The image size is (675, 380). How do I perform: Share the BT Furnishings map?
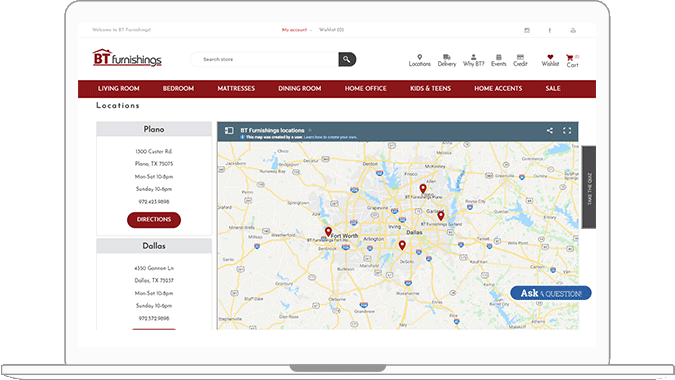550,130
